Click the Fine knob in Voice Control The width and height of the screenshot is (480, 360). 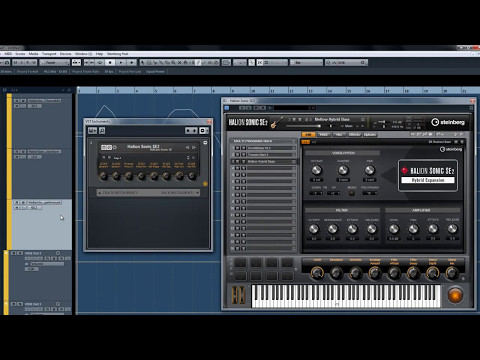pyautogui.click(x=369, y=170)
